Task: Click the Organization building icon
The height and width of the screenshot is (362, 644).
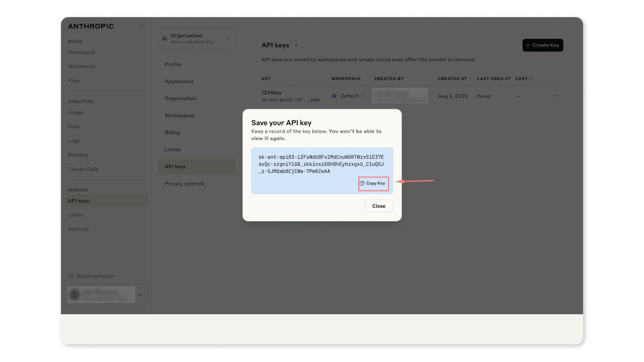Action: click(165, 38)
